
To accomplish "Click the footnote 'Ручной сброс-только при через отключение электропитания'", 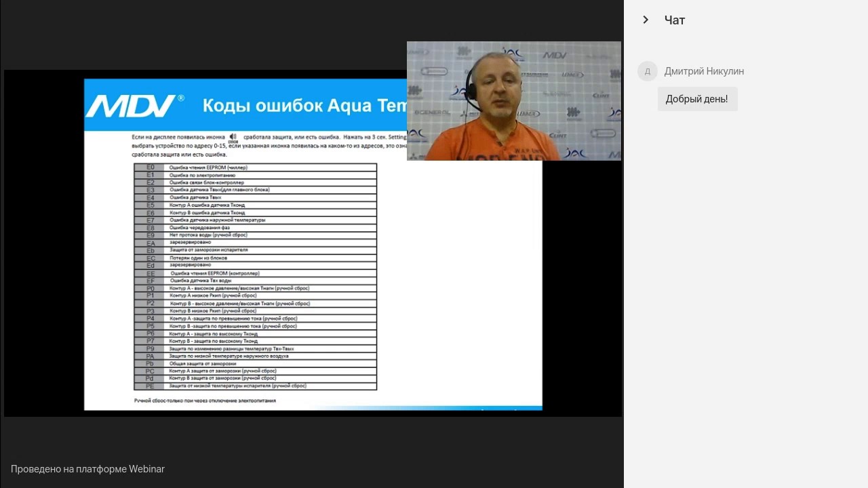I will pos(205,401).
